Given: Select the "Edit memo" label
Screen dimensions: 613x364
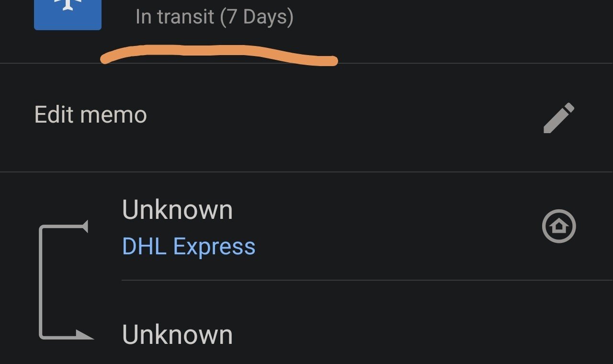Looking at the screenshot, I should [x=91, y=115].
